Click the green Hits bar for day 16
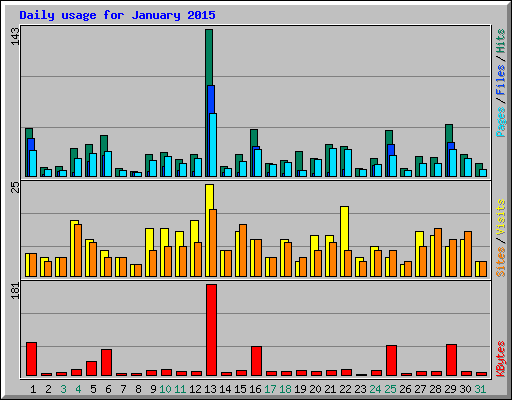512x400 pixels. click(x=254, y=137)
